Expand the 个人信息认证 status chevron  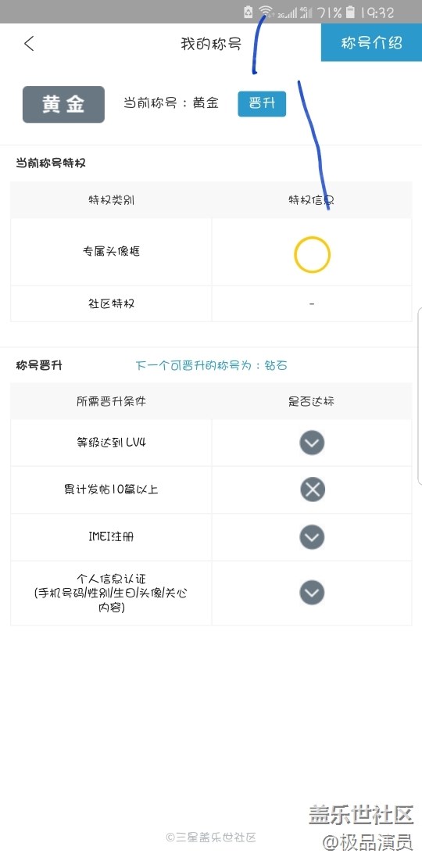[312, 593]
